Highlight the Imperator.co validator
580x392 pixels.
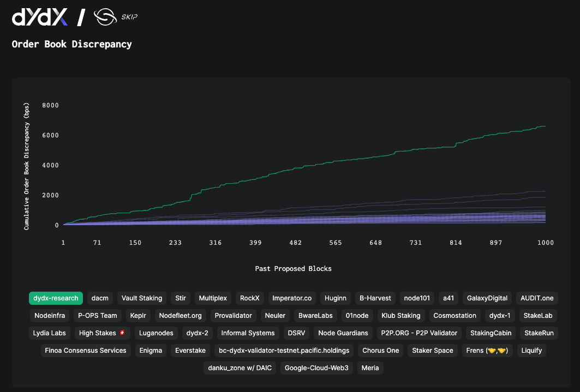click(x=292, y=298)
